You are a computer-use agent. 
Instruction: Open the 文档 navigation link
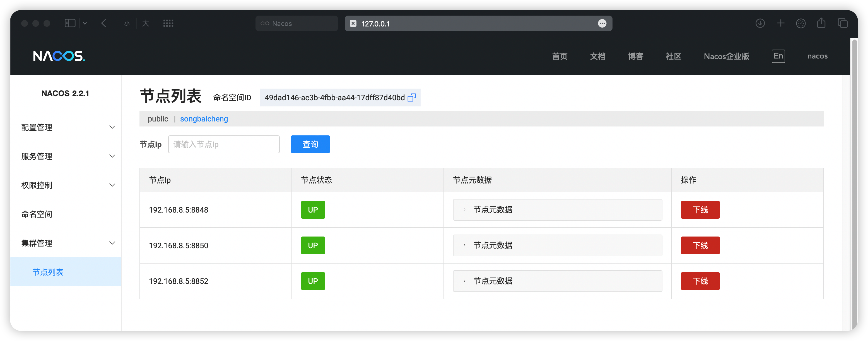coord(597,56)
